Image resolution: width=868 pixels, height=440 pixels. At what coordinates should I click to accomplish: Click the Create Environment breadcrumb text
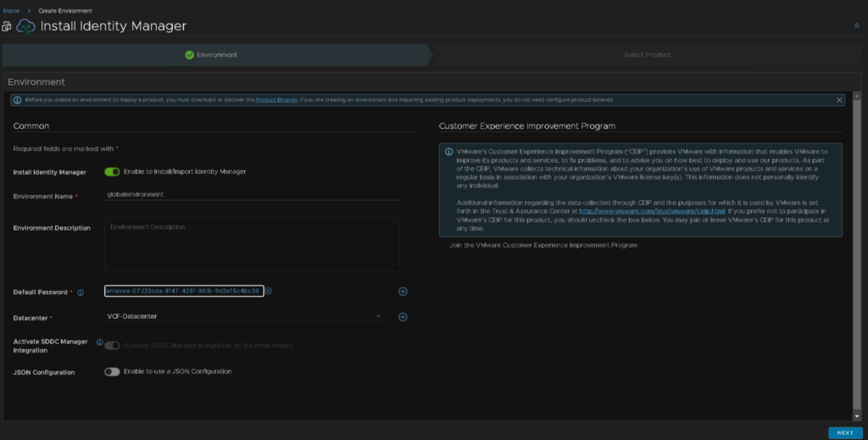click(65, 10)
